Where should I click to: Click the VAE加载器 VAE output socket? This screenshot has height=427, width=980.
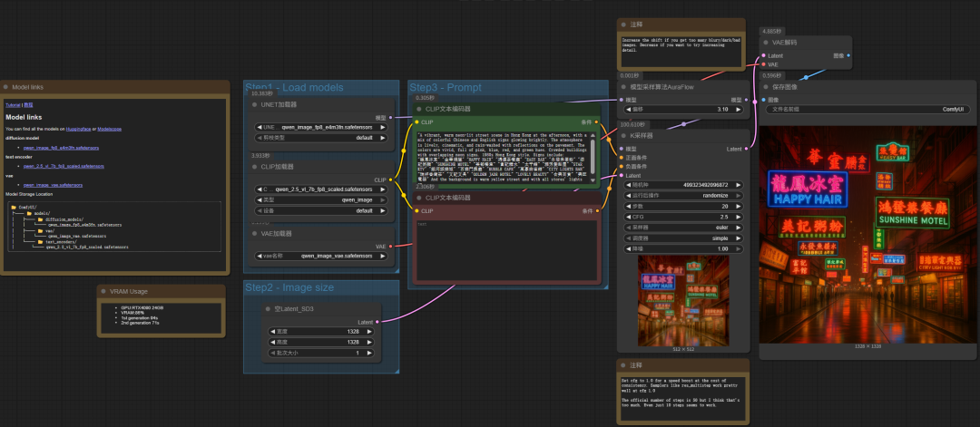[390, 246]
